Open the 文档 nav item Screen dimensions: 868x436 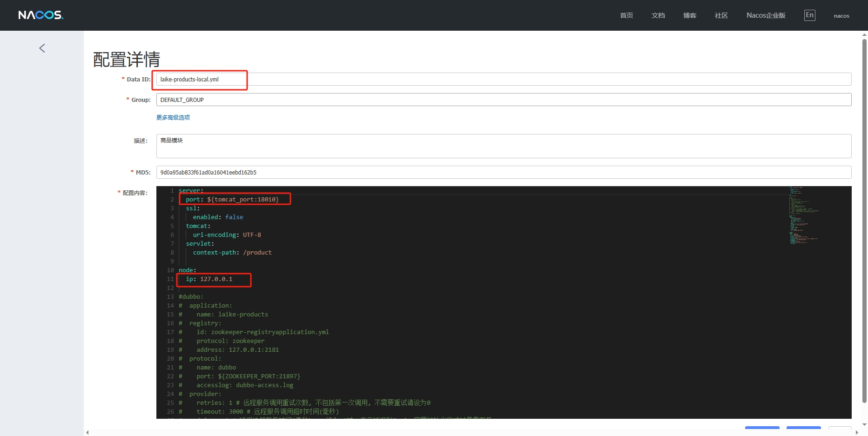click(x=658, y=16)
